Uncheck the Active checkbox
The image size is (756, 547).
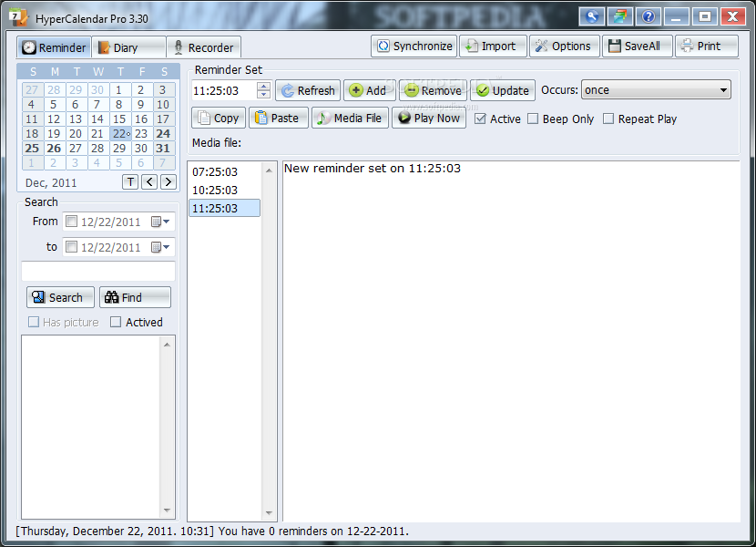[x=480, y=119]
